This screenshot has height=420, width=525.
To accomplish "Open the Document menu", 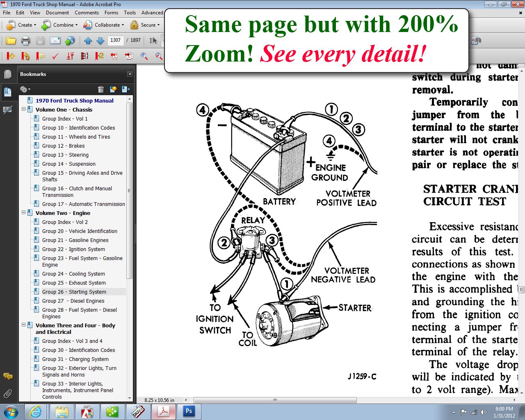I will tap(57, 13).
